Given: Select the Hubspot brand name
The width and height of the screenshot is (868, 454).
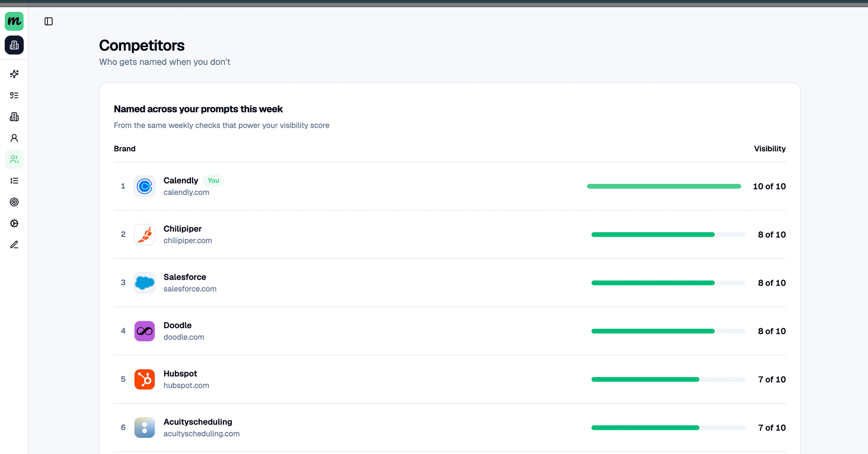Looking at the screenshot, I should point(180,373).
